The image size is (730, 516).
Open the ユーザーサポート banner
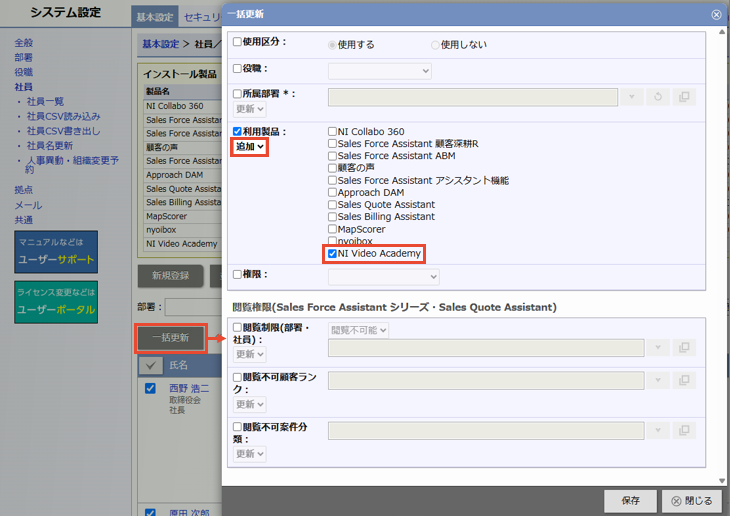tap(56, 252)
